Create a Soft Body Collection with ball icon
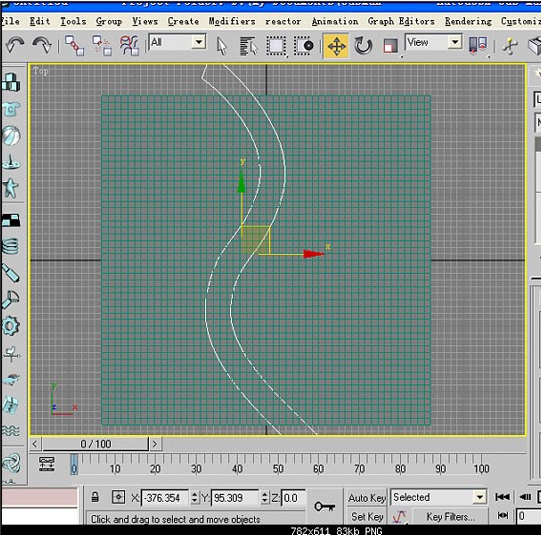Viewport: 541px width, 535px height. (11, 136)
